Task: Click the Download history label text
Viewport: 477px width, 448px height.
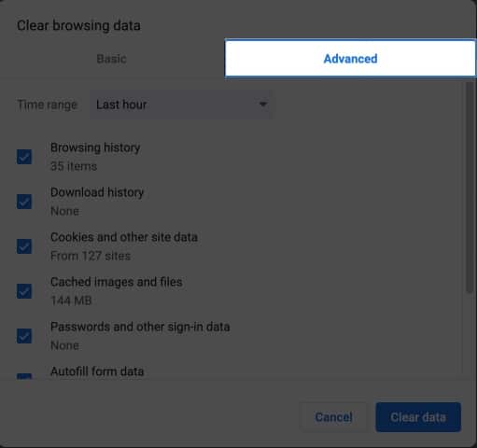Action: [x=97, y=192]
